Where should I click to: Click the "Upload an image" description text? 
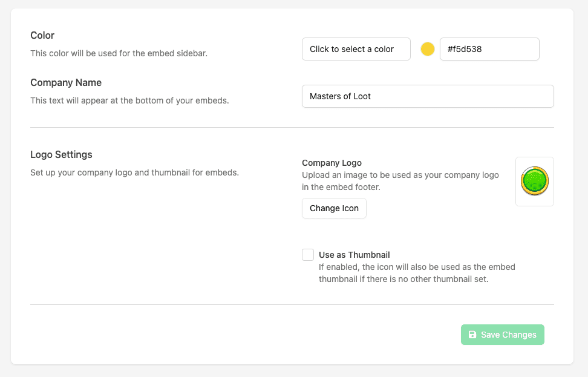[400, 181]
